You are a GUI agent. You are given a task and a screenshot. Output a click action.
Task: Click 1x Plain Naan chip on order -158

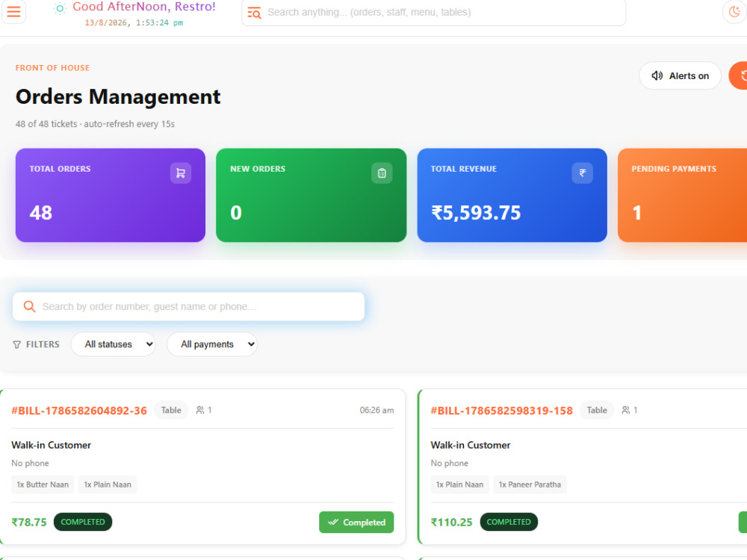[459, 485]
